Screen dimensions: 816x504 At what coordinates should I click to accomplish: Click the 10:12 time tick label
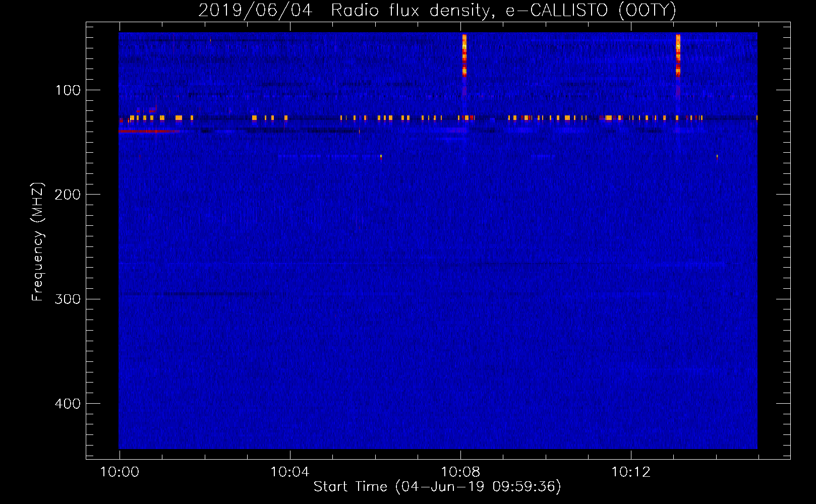[x=631, y=472]
